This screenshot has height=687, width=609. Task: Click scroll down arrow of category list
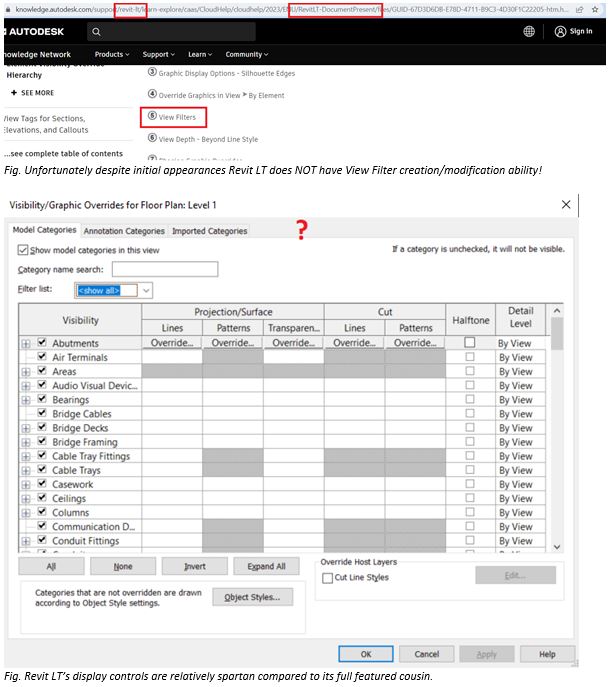pyautogui.click(x=557, y=547)
